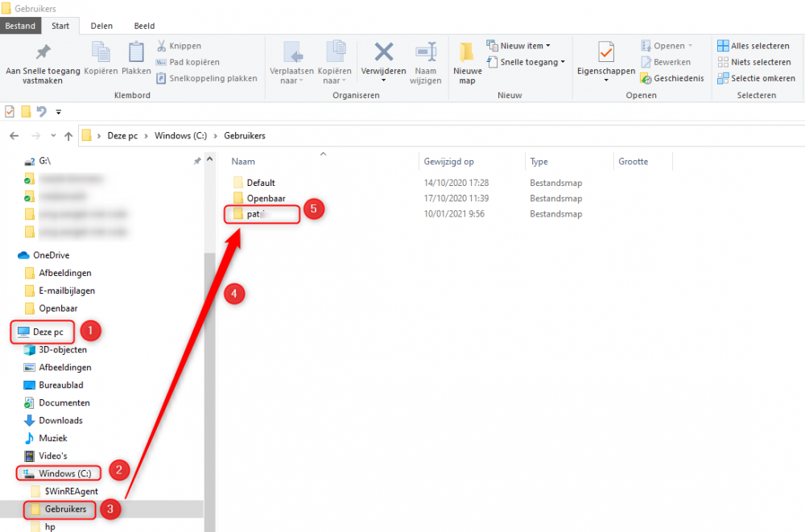Image resolution: width=805 pixels, height=532 pixels.
Task: Click the Plakken clipboard icon
Action: pos(136,52)
